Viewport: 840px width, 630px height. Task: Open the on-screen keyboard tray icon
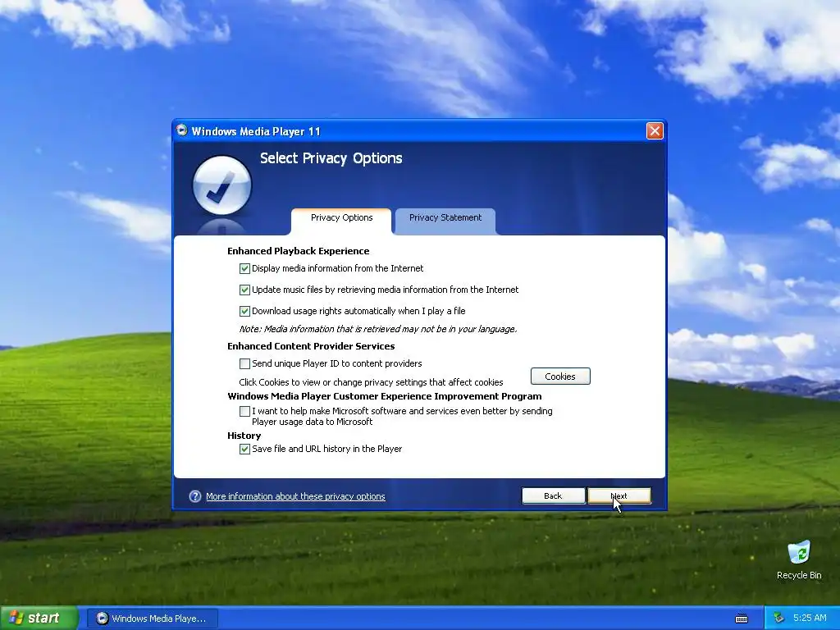pyautogui.click(x=742, y=619)
